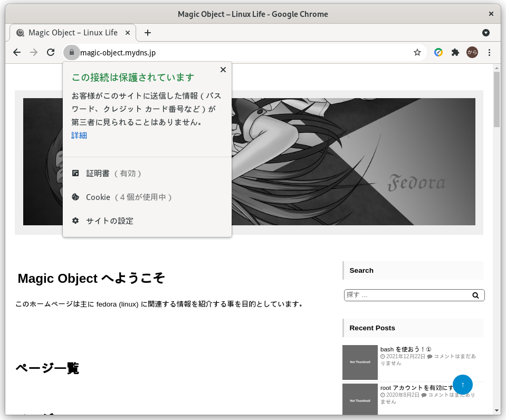Image resolution: width=506 pixels, height=420 pixels.
Task: Click the 2021年12月22日 post date
Action: coord(406,356)
